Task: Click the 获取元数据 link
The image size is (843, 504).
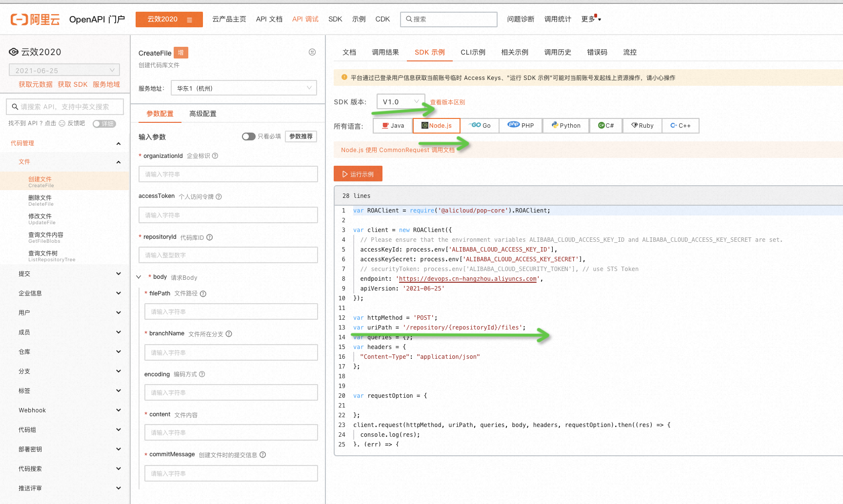Action: coord(36,84)
